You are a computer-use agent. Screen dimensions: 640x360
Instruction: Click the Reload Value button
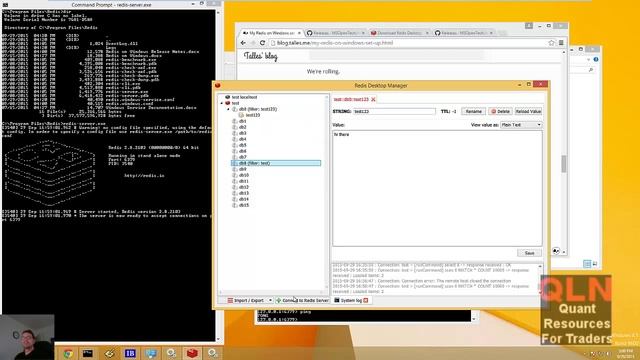[528, 111]
